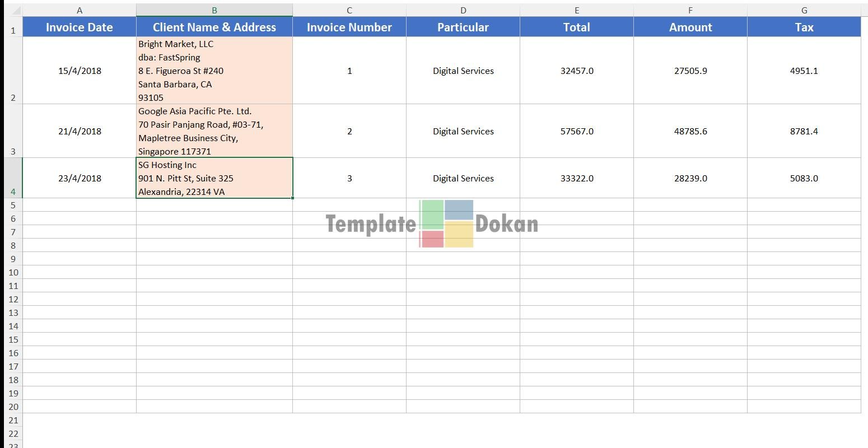
Task: Select the Tax header cell
Action: point(804,27)
